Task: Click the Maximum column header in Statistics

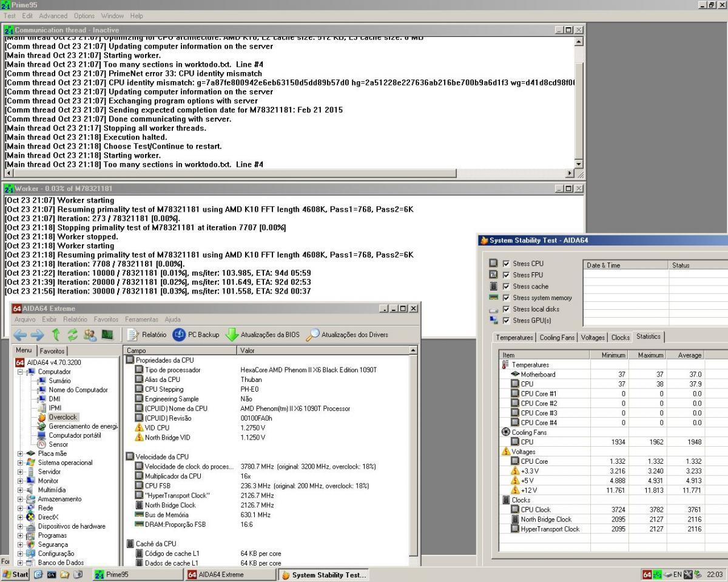Action: point(647,355)
